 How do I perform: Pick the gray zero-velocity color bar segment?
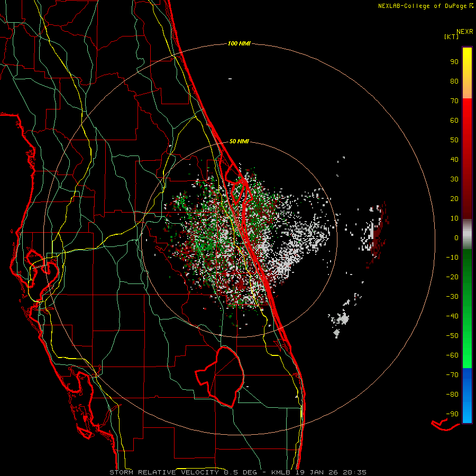point(467,234)
